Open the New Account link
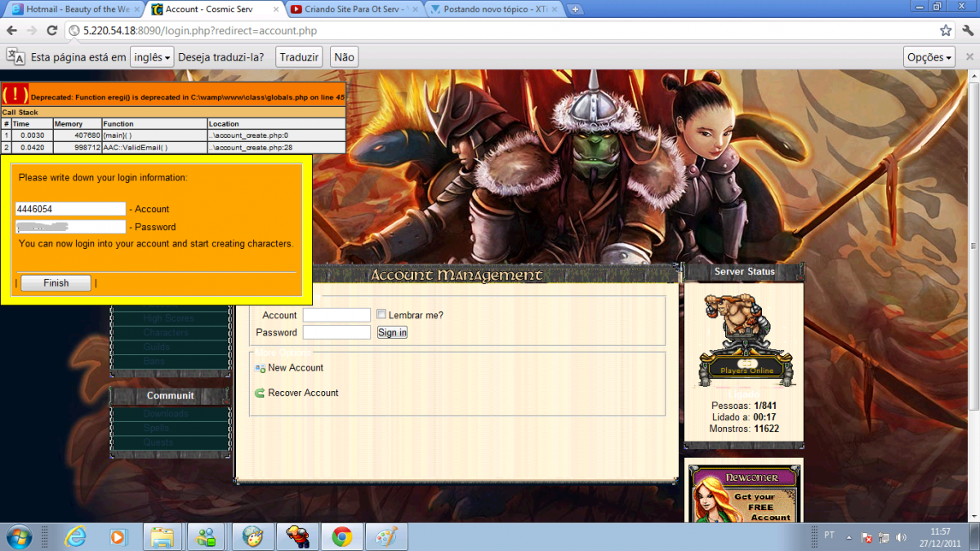 [296, 368]
